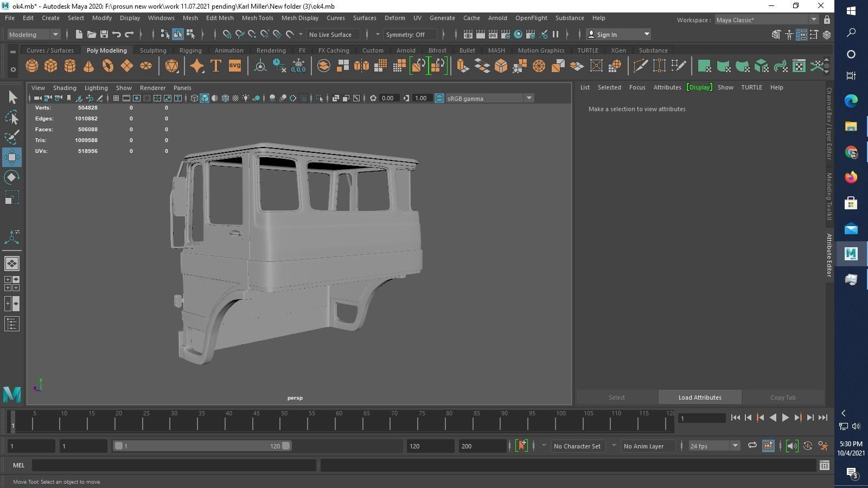Open the IPR render icon
Screen dimensions: 868x488
click(493, 34)
